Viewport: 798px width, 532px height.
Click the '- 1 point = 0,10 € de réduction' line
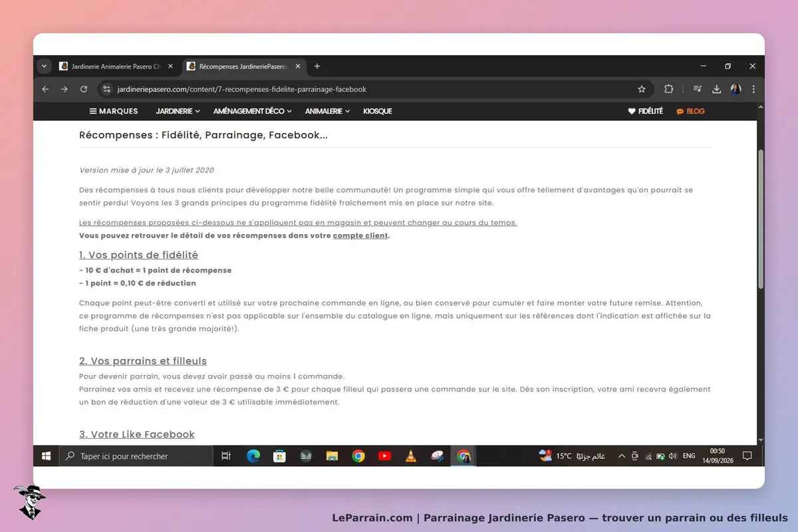tap(138, 283)
